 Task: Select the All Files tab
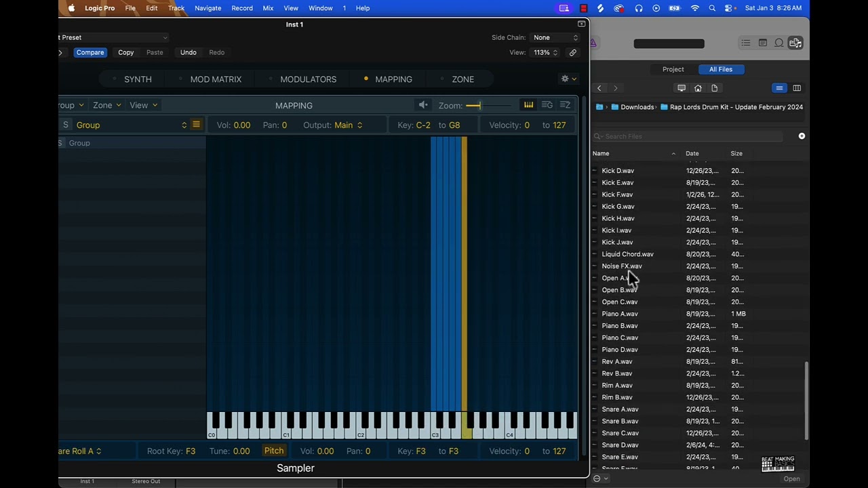(x=721, y=69)
